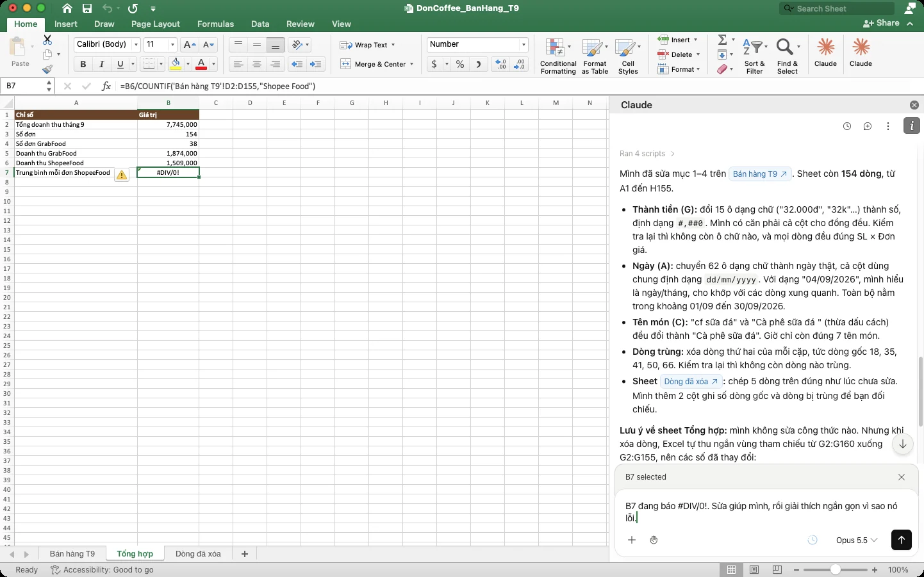The height and width of the screenshot is (577, 924).
Task: Open Find & Select tool
Action: 788,56
